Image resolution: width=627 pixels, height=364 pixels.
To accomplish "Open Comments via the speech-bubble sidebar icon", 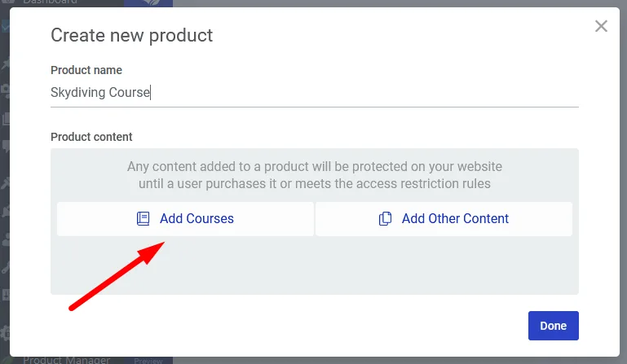I will tap(5, 147).
